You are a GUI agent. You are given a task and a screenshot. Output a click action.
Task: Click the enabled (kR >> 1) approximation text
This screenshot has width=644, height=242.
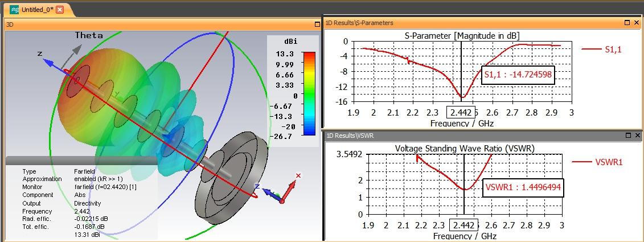tap(98, 179)
